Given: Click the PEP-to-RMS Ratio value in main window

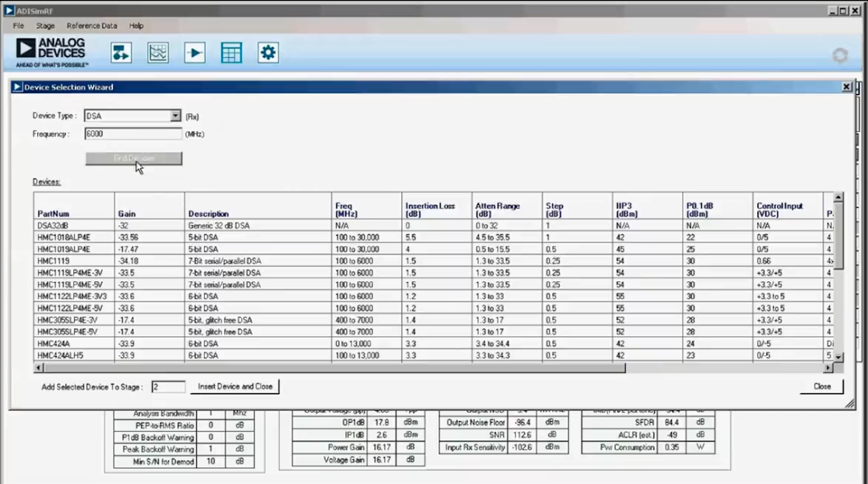Looking at the screenshot, I should pos(211,425).
